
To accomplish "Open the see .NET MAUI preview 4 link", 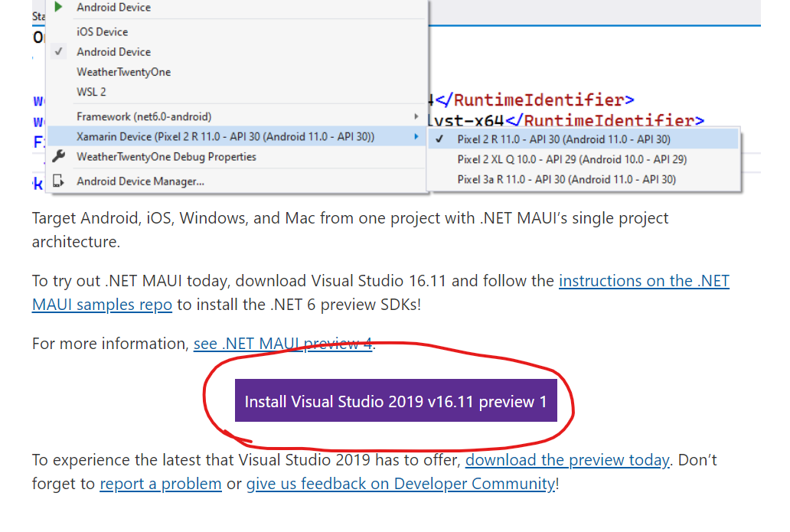I will tap(282, 344).
